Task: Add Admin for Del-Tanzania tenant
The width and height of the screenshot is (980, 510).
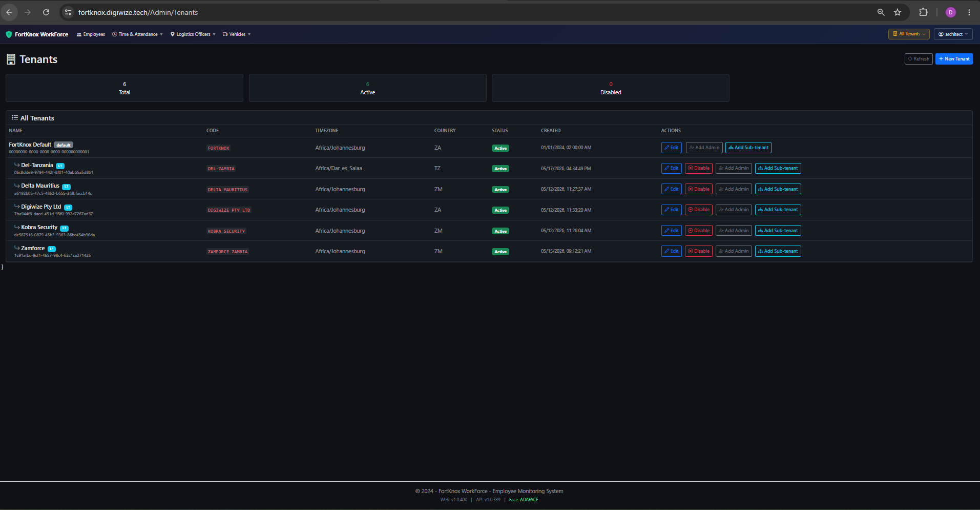Action: [734, 168]
